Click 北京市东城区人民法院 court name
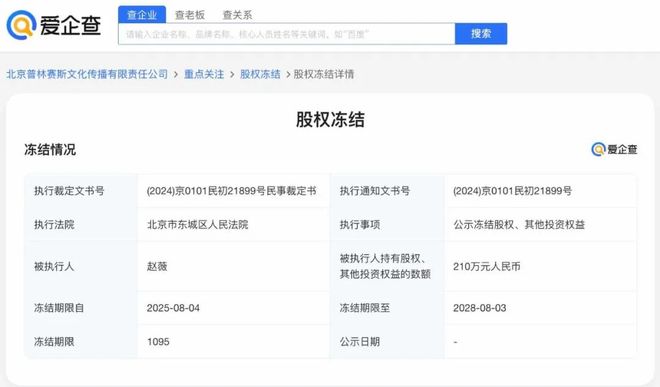 pyautogui.click(x=197, y=224)
